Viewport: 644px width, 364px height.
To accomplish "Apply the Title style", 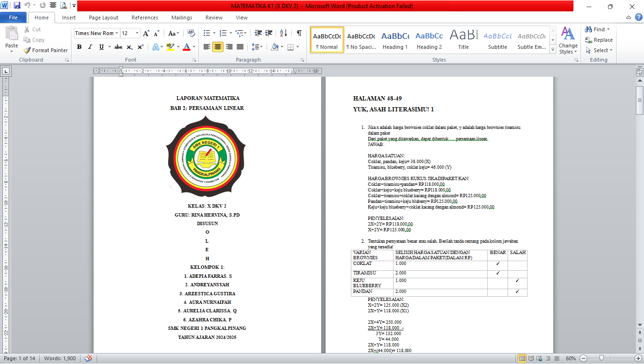I will tap(463, 40).
